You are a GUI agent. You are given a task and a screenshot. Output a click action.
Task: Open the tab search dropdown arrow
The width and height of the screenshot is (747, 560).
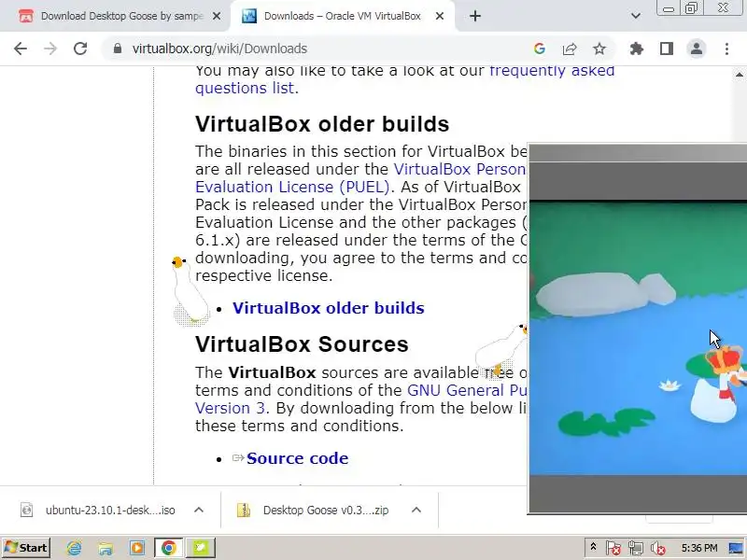pyautogui.click(x=636, y=16)
